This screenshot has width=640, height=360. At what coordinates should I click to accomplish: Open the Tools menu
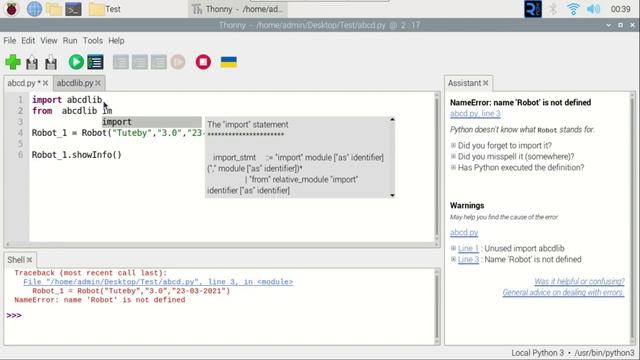click(x=93, y=40)
